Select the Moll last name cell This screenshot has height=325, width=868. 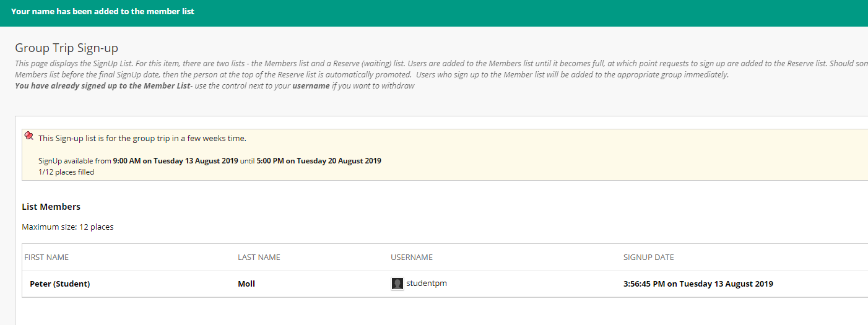click(x=246, y=284)
